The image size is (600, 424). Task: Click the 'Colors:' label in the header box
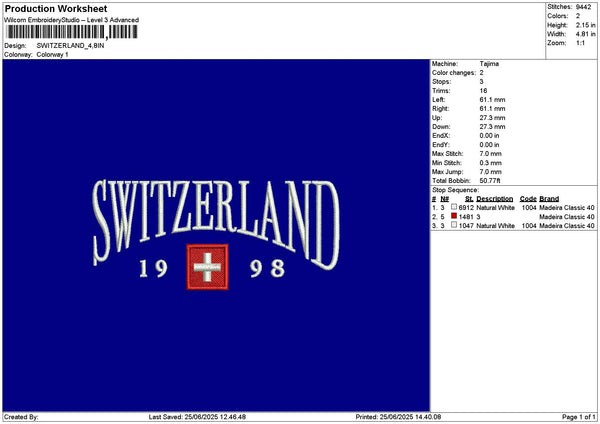557,16
